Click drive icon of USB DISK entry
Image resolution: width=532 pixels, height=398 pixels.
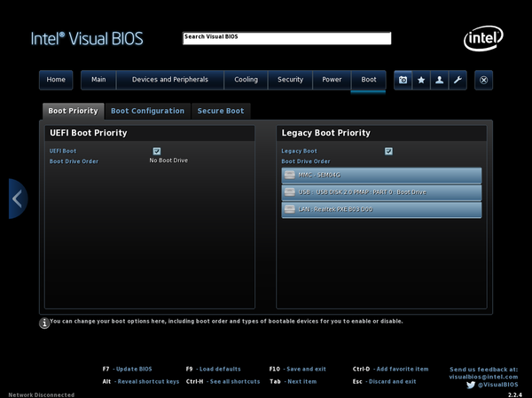pos(289,192)
